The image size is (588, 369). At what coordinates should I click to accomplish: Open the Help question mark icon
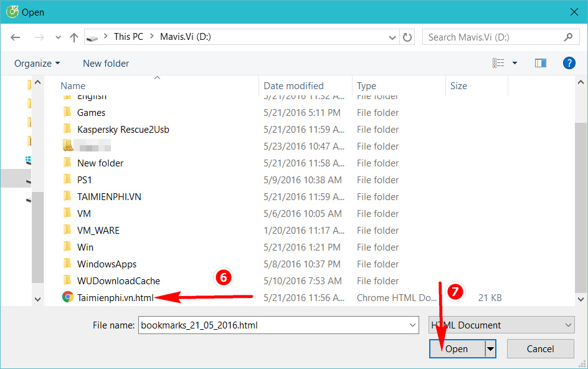pos(568,63)
